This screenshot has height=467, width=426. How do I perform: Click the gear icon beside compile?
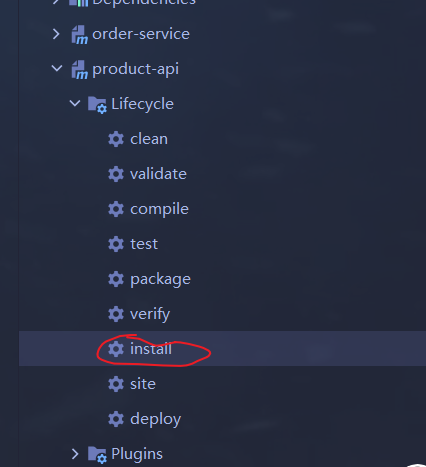(x=116, y=209)
